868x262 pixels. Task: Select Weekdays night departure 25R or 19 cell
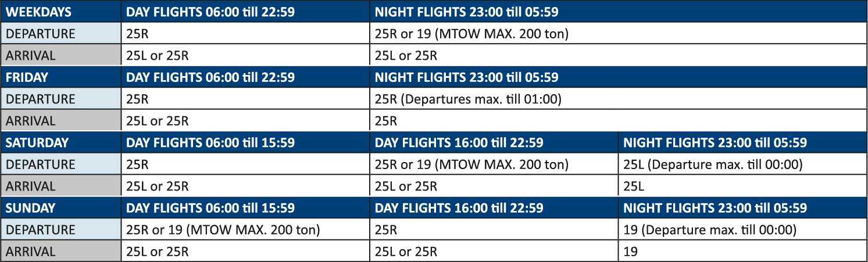click(x=619, y=34)
